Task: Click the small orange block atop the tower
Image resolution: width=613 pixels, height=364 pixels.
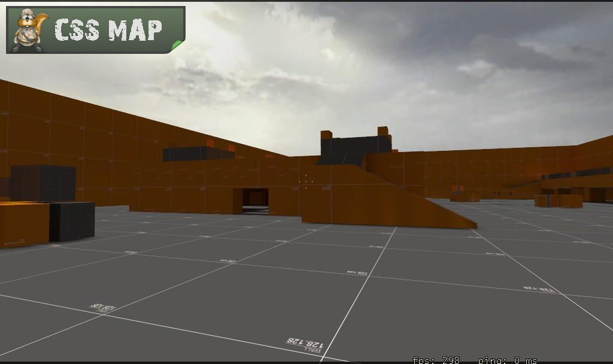Action: [383, 131]
